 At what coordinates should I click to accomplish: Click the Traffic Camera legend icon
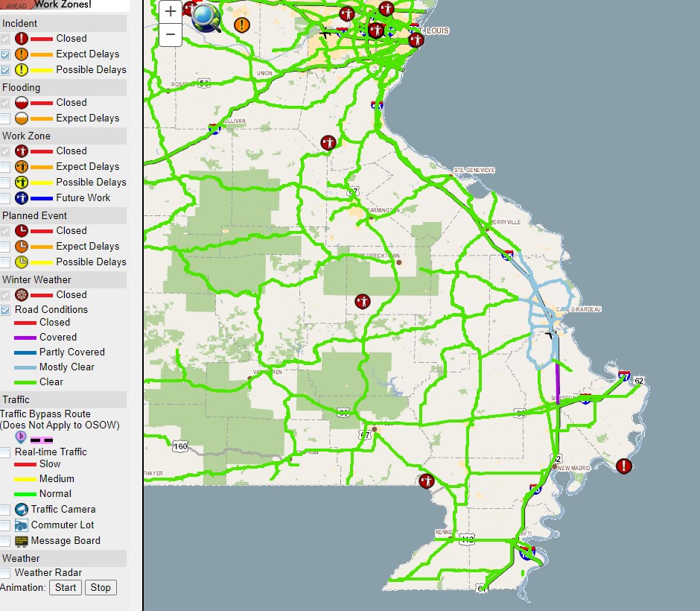[22, 509]
